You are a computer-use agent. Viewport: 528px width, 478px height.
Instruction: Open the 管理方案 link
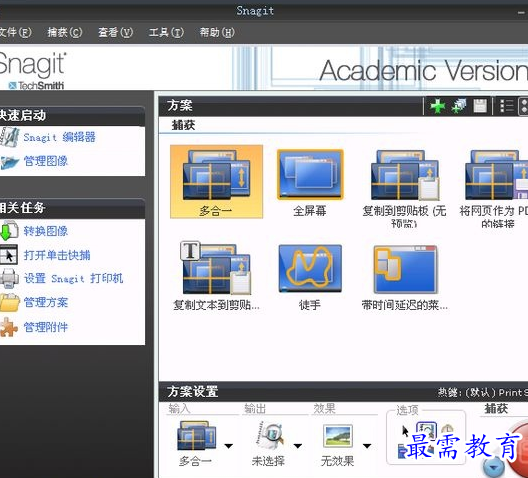tap(46, 302)
